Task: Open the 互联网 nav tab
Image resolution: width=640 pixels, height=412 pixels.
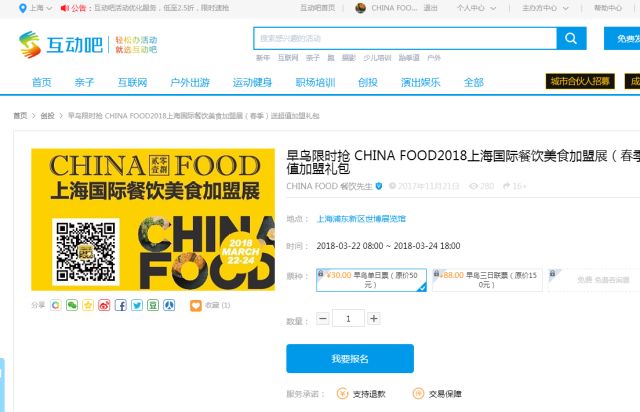Action: [132, 82]
